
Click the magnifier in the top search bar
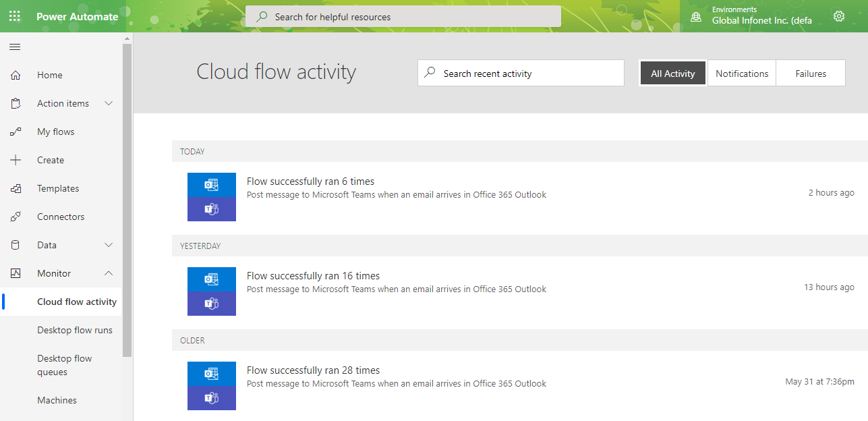pos(262,16)
